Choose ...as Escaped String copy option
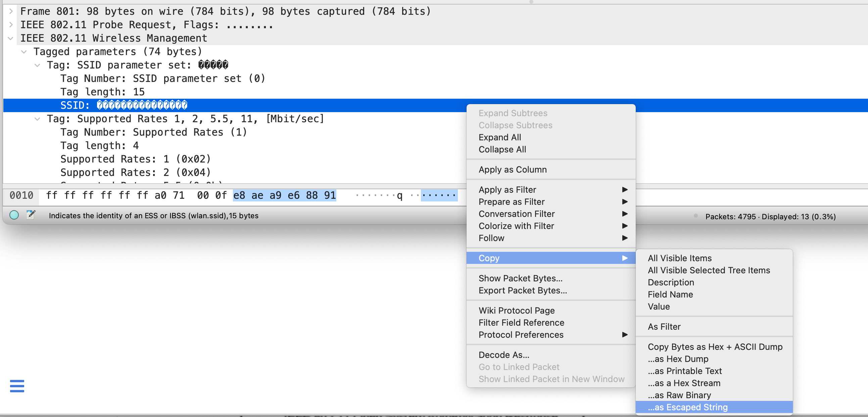The image size is (868, 417). tap(687, 407)
